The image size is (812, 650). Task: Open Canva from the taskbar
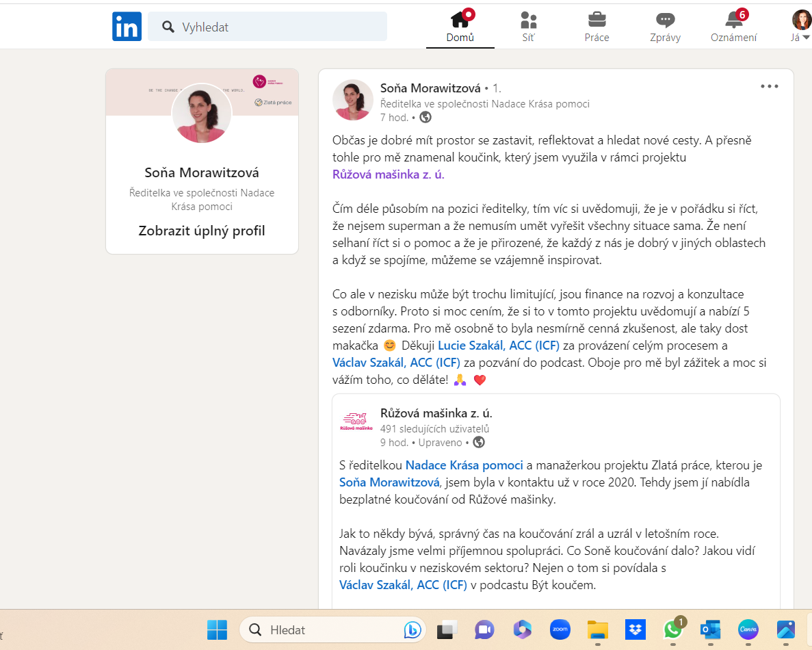[x=748, y=629]
